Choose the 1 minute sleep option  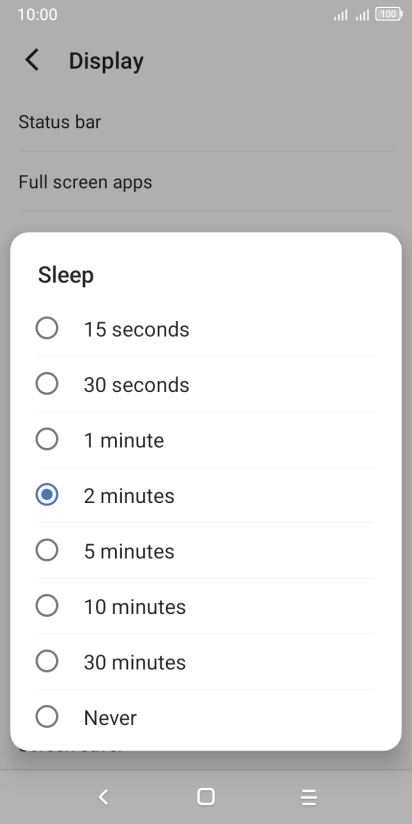tap(205, 440)
